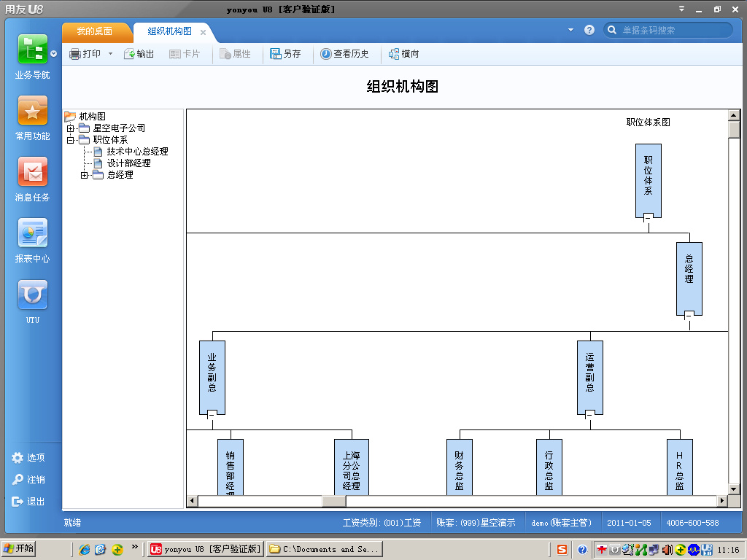Collapse the 运营副总 chart node toggle
The height and width of the screenshot is (560, 747).
coord(589,414)
